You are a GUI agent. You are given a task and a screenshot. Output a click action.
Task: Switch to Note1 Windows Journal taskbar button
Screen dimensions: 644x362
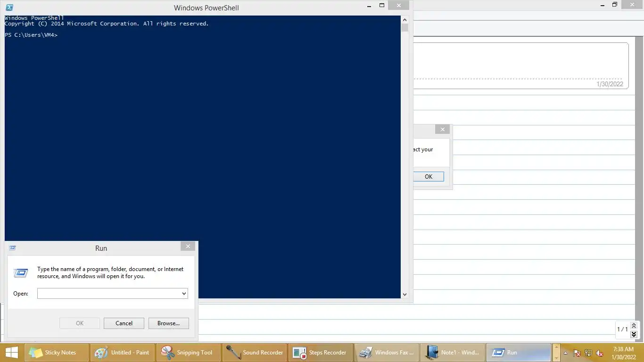click(x=453, y=352)
